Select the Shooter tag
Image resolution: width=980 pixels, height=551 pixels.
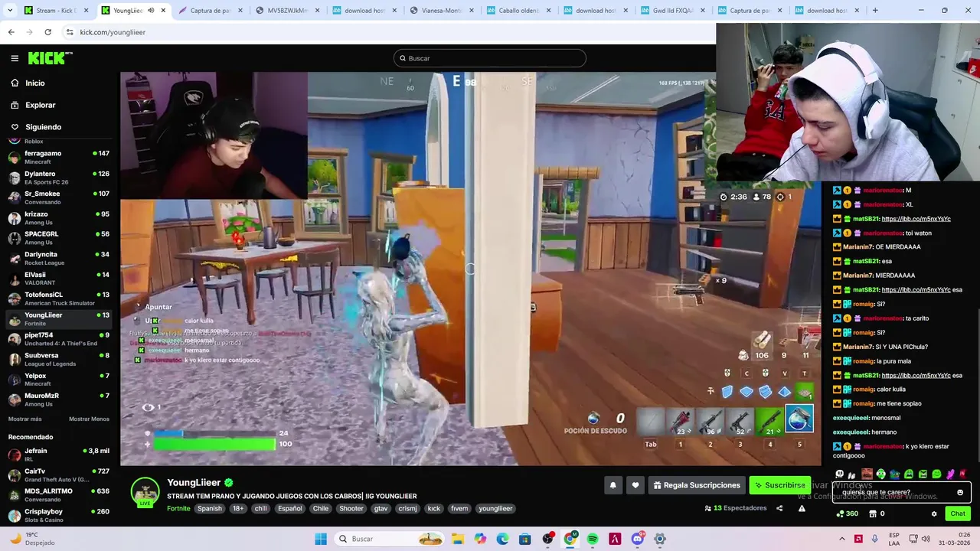pos(351,508)
